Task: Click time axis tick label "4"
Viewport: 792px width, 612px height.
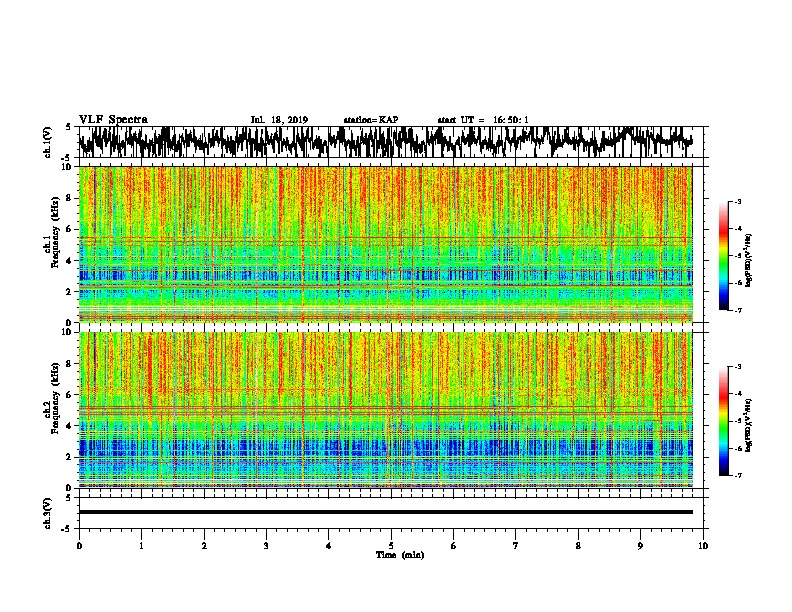Action: [329, 546]
